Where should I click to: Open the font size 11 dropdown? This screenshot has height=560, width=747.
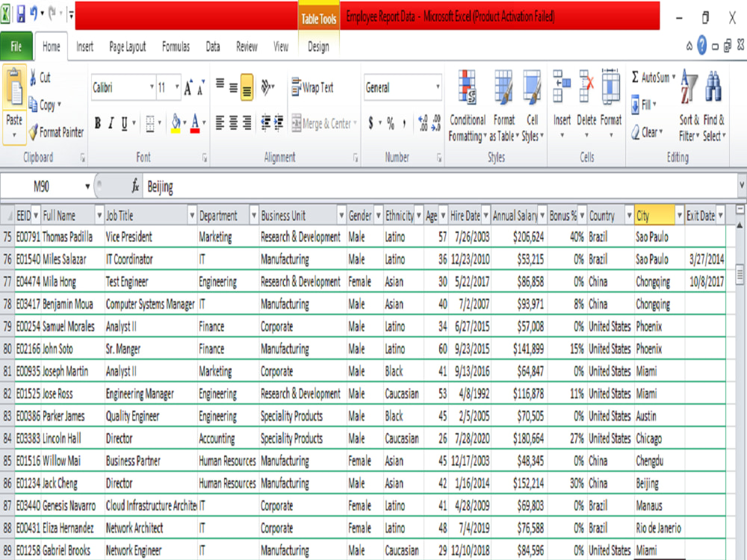point(177,87)
